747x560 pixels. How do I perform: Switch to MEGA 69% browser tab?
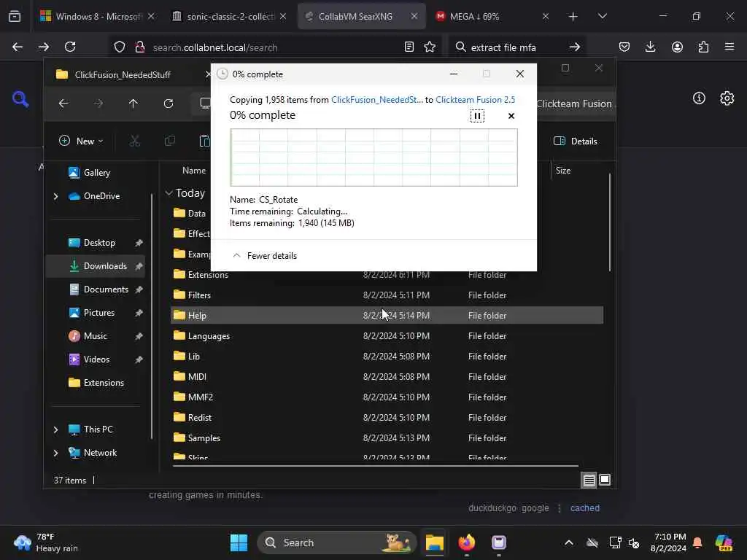(x=491, y=16)
